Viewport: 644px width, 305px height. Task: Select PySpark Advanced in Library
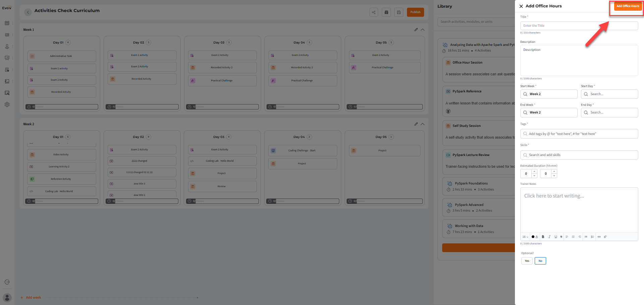pos(479,208)
